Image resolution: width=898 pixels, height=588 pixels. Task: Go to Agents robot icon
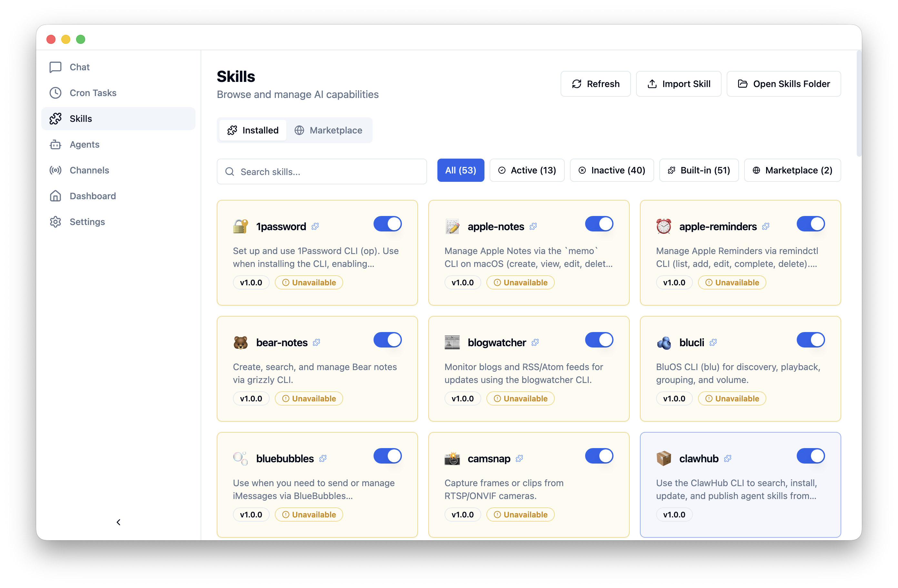55,144
